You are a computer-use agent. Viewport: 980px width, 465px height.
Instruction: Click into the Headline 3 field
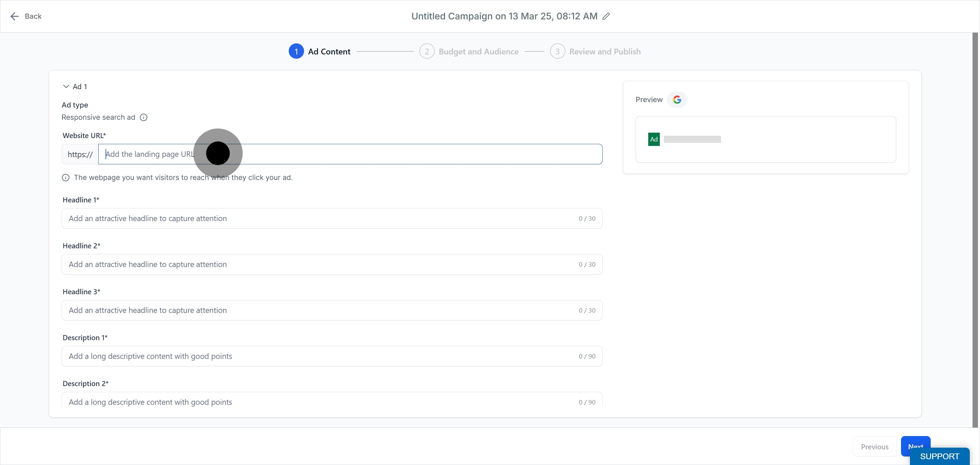[332, 310]
